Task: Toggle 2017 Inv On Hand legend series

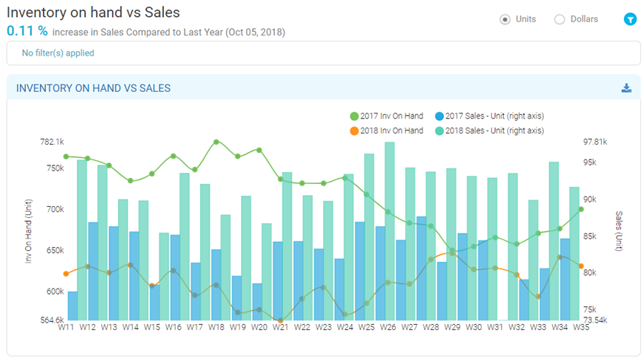Action: (x=387, y=116)
